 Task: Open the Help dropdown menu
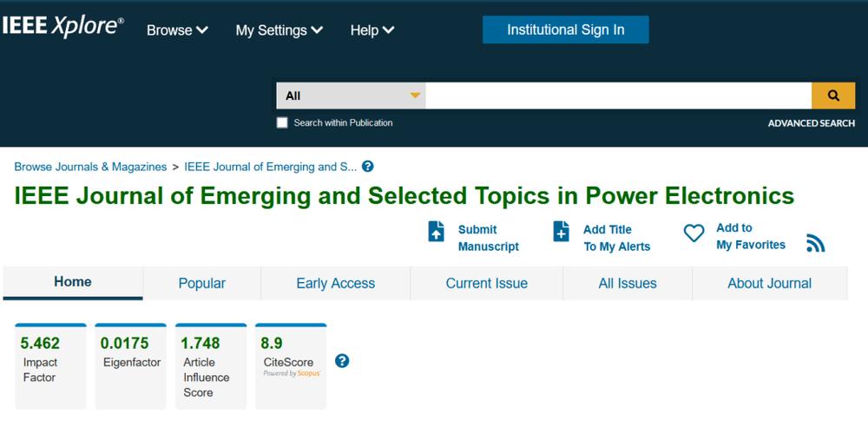pyautogui.click(x=372, y=30)
